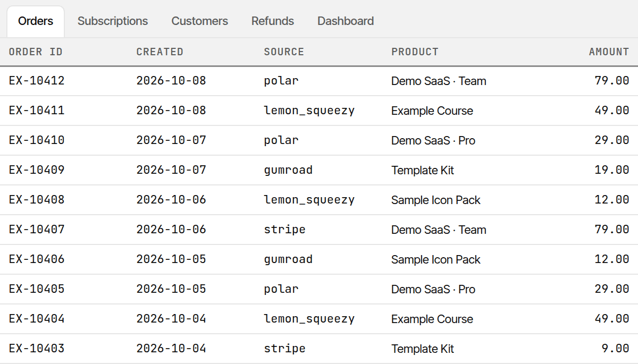Click lemon_squeezy source in row EX-10404

point(309,319)
